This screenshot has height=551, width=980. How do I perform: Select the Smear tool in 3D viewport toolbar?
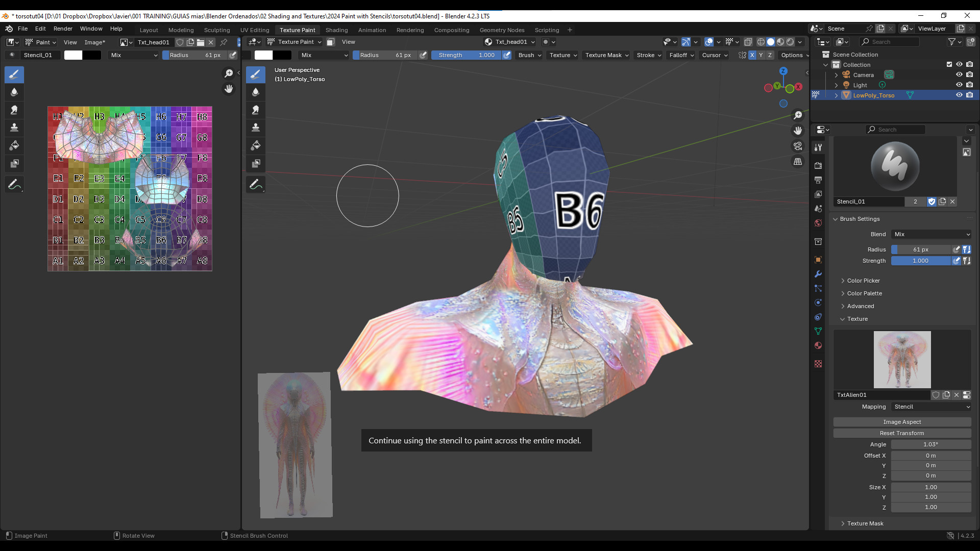(x=256, y=110)
